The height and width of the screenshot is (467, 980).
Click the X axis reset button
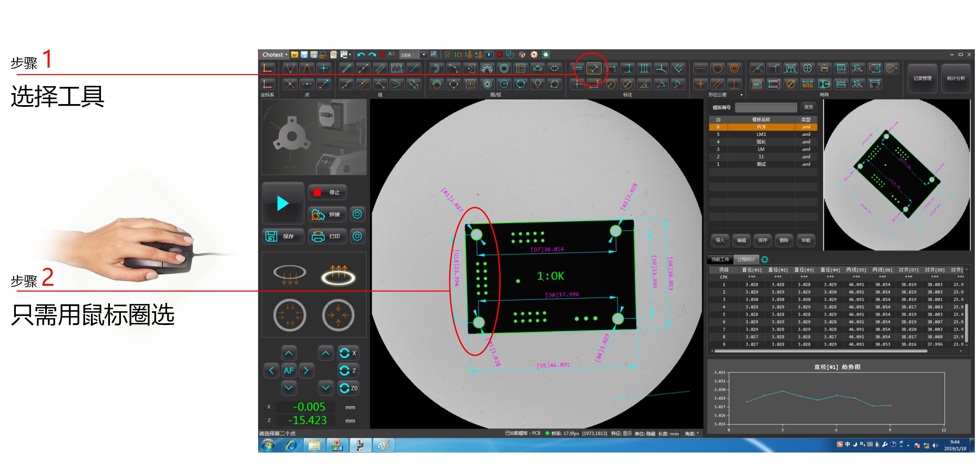point(348,353)
